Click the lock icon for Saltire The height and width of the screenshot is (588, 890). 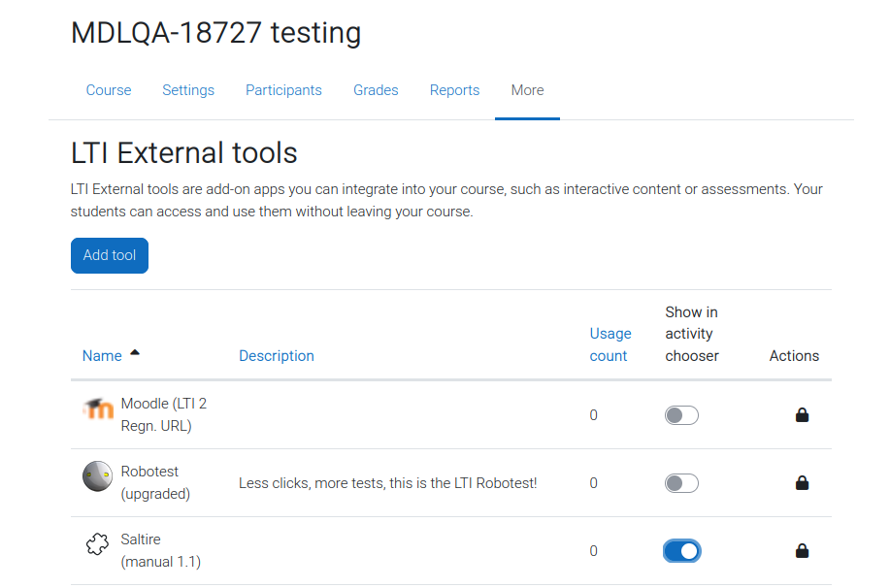pos(802,550)
